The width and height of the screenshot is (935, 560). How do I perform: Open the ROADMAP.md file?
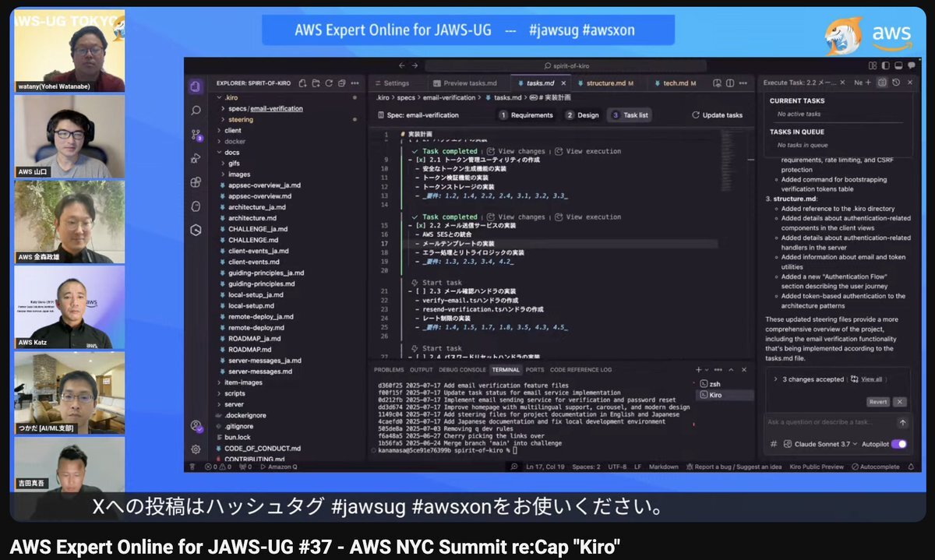click(x=249, y=350)
